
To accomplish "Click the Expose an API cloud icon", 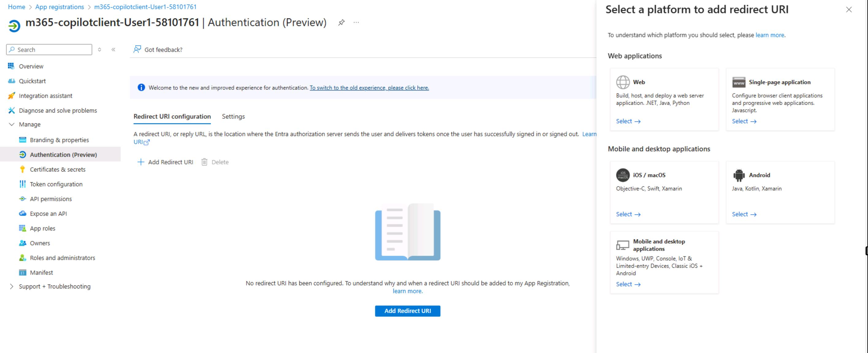I will (22, 213).
